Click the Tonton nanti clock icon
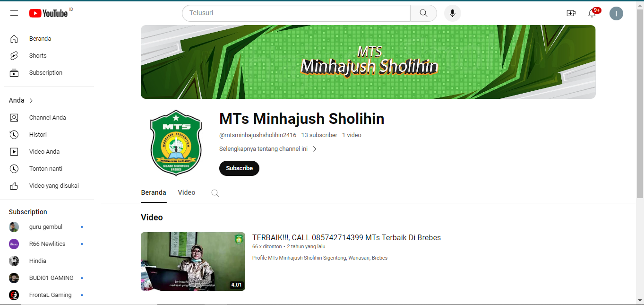Screen dimensions: 644x305 (14, 169)
